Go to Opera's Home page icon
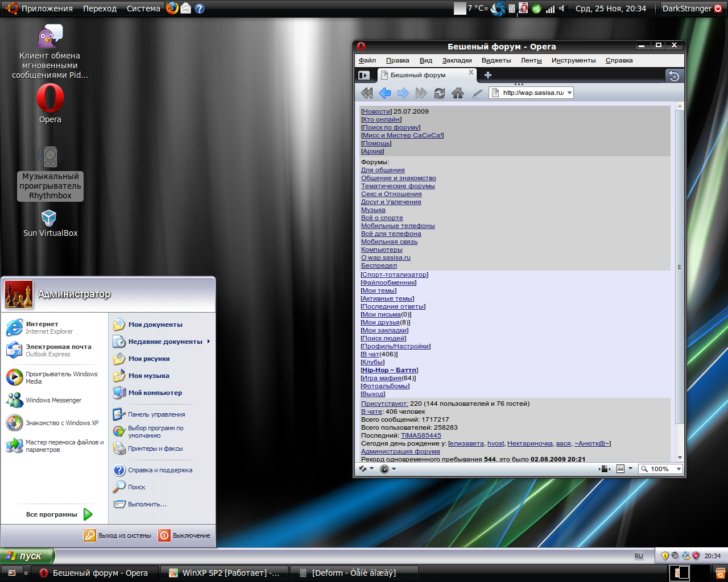728x582 pixels. coord(457,93)
